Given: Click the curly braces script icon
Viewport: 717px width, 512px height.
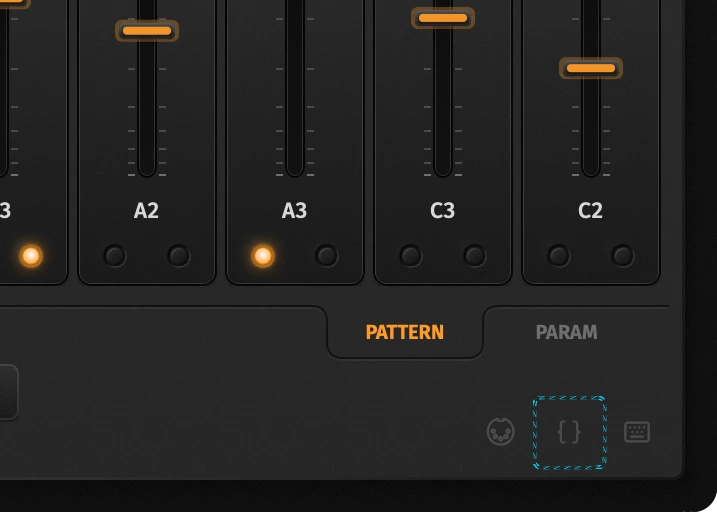Looking at the screenshot, I should click(569, 432).
